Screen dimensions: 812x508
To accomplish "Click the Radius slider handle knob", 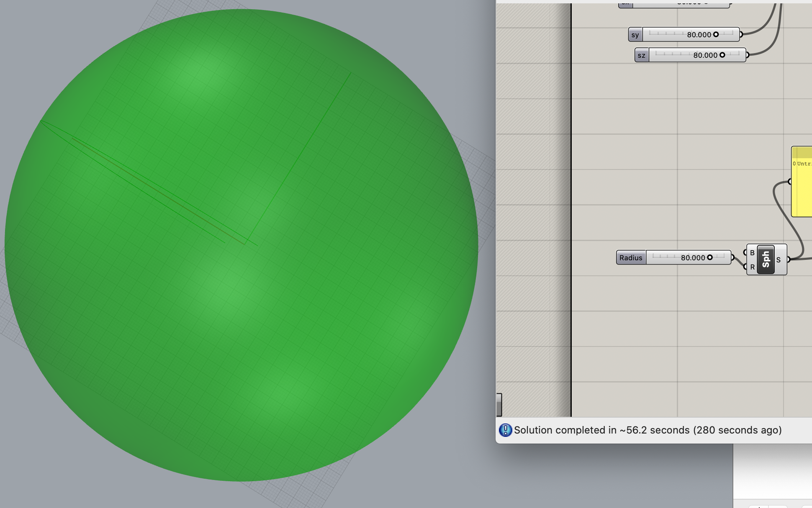I will click(x=710, y=257).
